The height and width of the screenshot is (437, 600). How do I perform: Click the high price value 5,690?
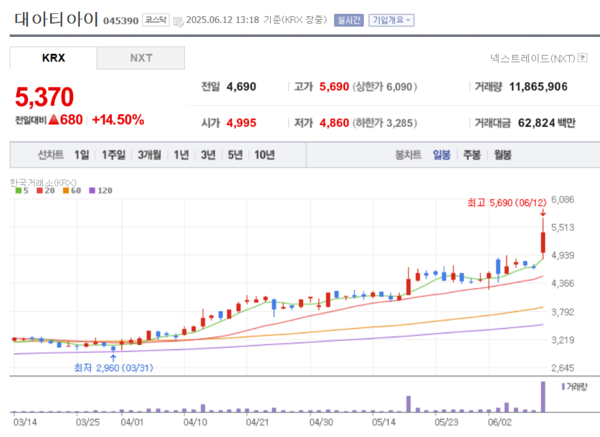[334, 87]
